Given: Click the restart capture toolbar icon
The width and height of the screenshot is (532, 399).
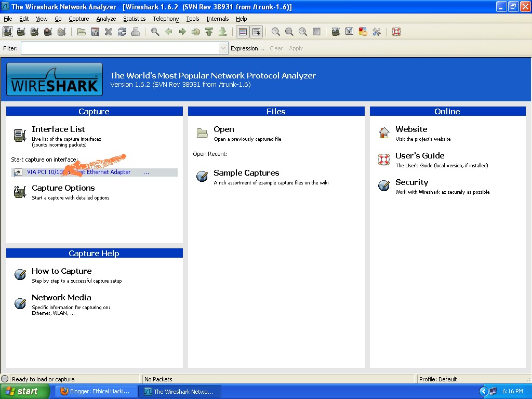Looking at the screenshot, I should [x=62, y=32].
